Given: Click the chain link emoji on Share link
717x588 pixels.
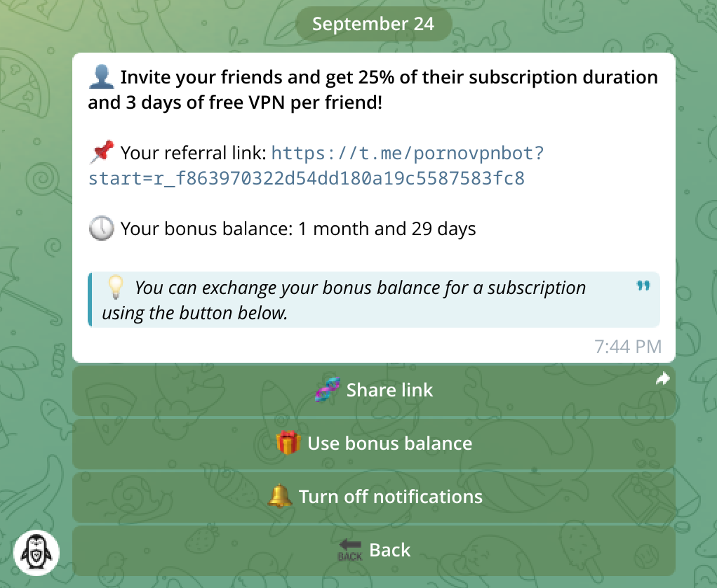Looking at the screenshot, I should coord(328,390).
